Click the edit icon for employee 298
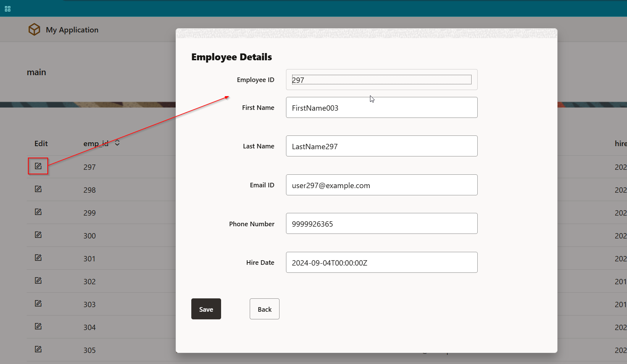This screenshot has width=627, height=364. click(38, 189)
